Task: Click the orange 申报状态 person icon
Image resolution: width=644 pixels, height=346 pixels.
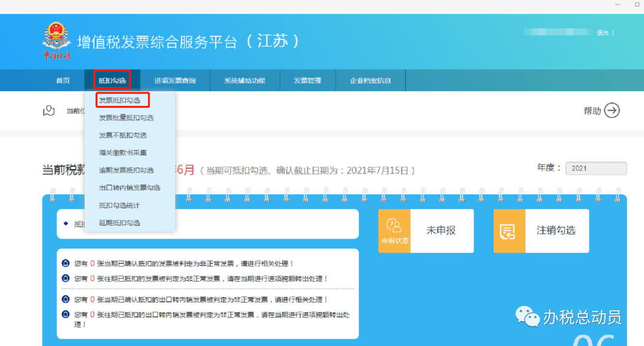Action: (x=394, y=226)
